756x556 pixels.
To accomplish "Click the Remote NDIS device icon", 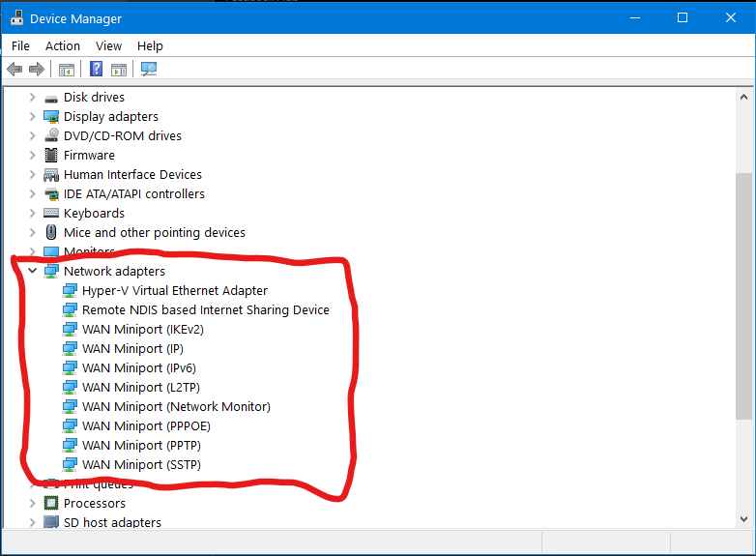I will click(x=70, y=309).
